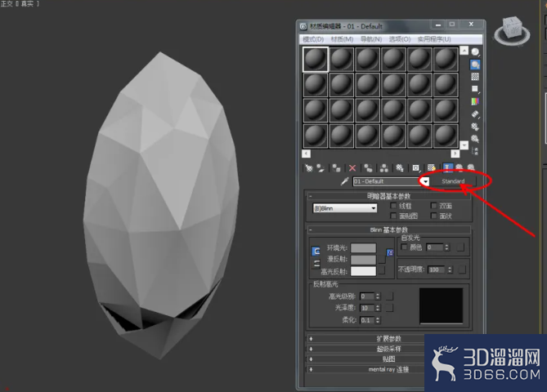The width and height of the screenshot is (547, 392).
Task: Click the 高光反射 map button
Action: (382, 270)
